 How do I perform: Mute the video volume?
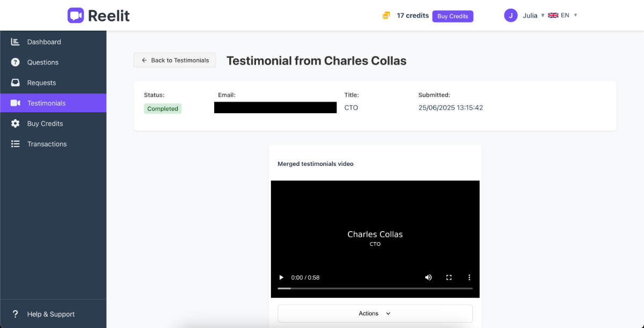428,278
